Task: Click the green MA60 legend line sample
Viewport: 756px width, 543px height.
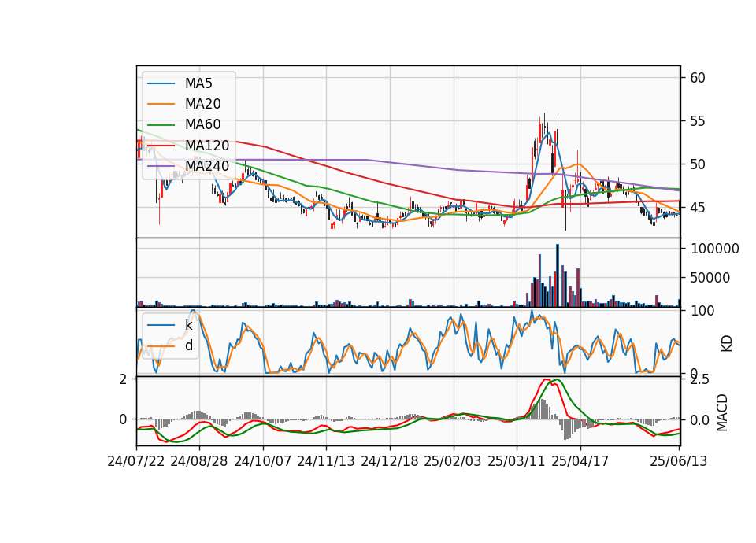Action: (x=161, y=125)
